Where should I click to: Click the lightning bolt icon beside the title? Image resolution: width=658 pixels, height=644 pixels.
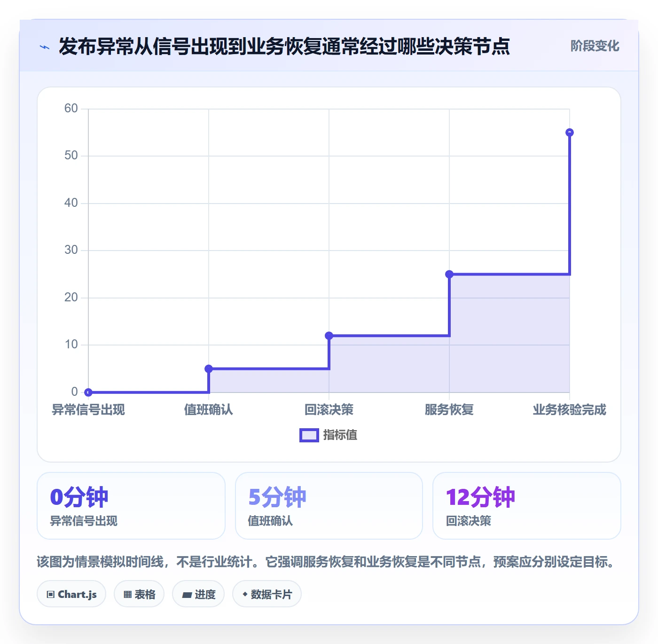pyautogui.click(x=45, y=47)
